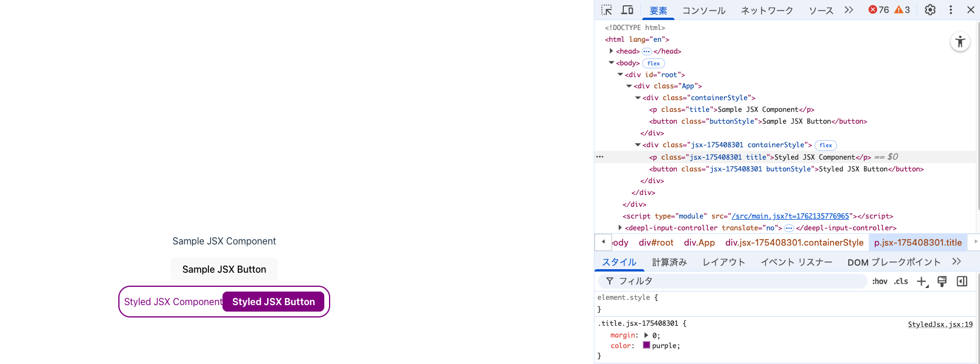Select the div#root breadcrumb

coord(656,243)
